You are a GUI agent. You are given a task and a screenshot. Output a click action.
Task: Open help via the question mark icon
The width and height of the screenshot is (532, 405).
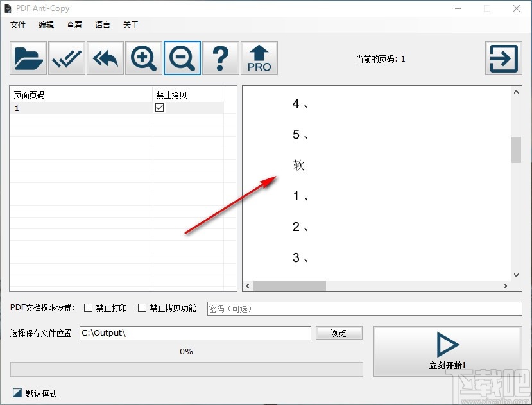click(220, 58)
